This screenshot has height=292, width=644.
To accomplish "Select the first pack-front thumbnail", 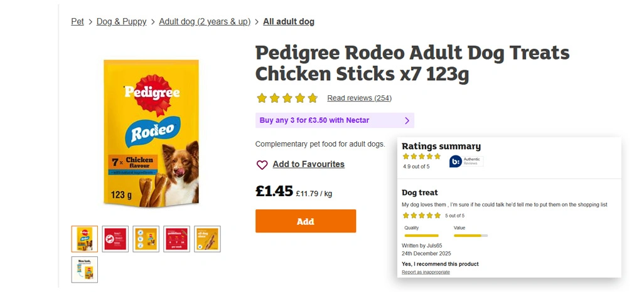I will (85, 239).
